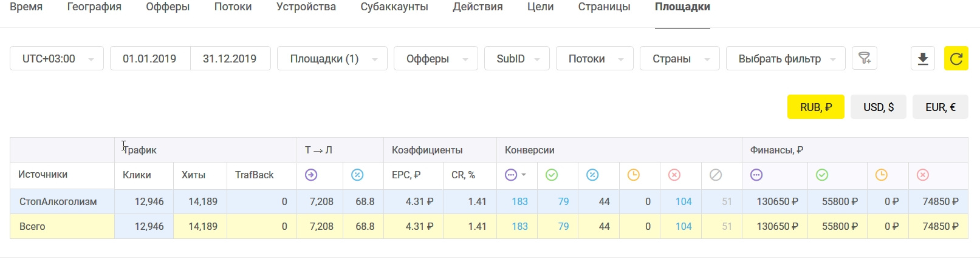Click the download report icon
Viewport: 980px width, 262px height.
[x=922, y=59]
